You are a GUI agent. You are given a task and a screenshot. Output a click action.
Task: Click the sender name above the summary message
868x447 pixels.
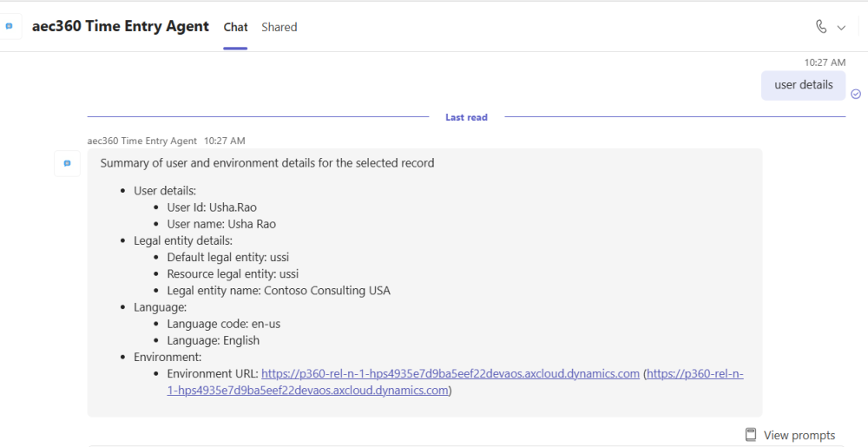pyautogui.click(x=142, y=141)
